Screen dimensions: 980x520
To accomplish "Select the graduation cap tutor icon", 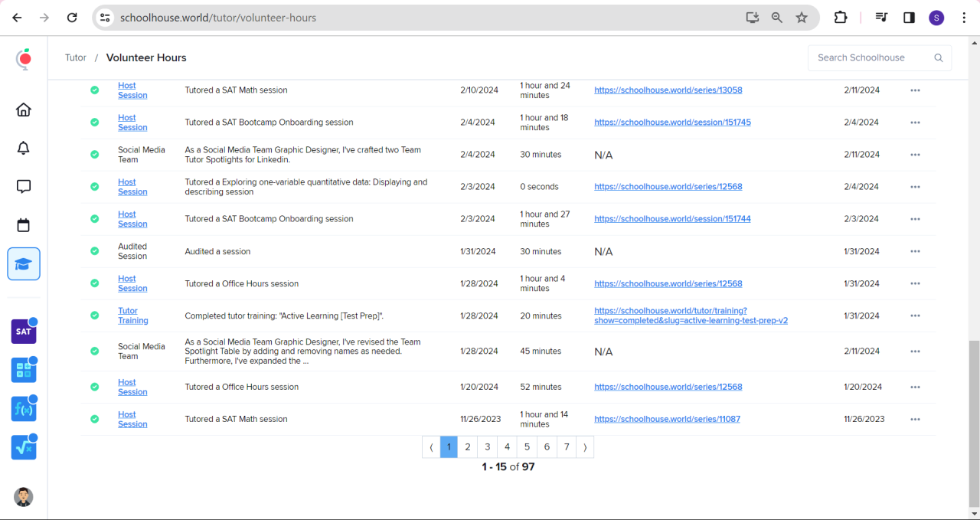I will pos(24,264).
